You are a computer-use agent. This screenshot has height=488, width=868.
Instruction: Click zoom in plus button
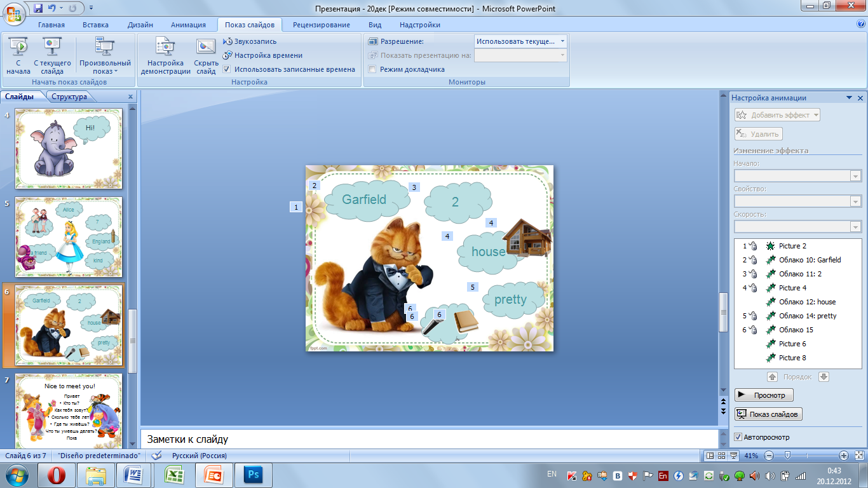tap(844, 456)
